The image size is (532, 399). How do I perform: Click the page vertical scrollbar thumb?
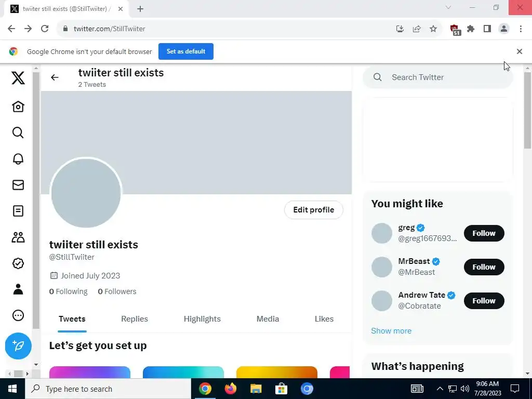point(527,110)
